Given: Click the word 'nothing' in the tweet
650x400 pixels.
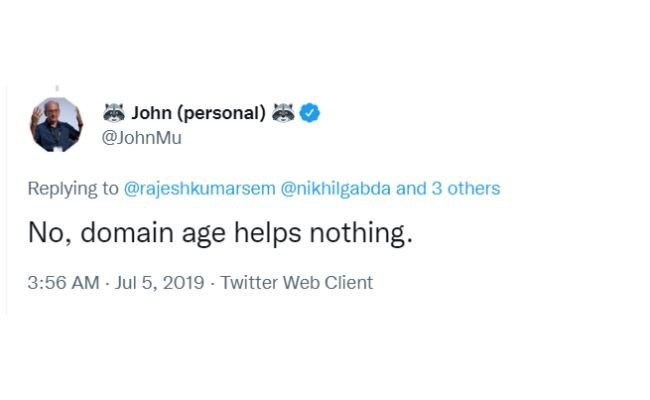Looking at the screenshot, I should pyautogui.click(x=361, y=235).
